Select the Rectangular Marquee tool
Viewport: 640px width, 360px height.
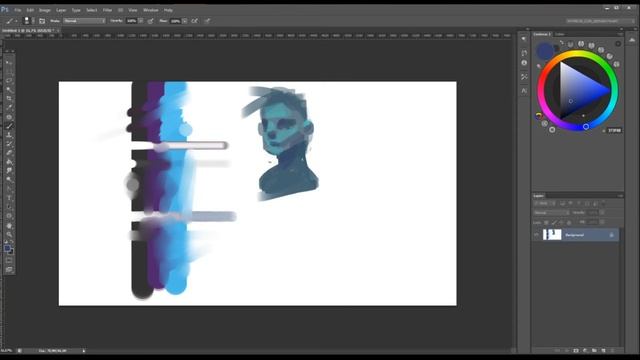[x=9, y=71]
